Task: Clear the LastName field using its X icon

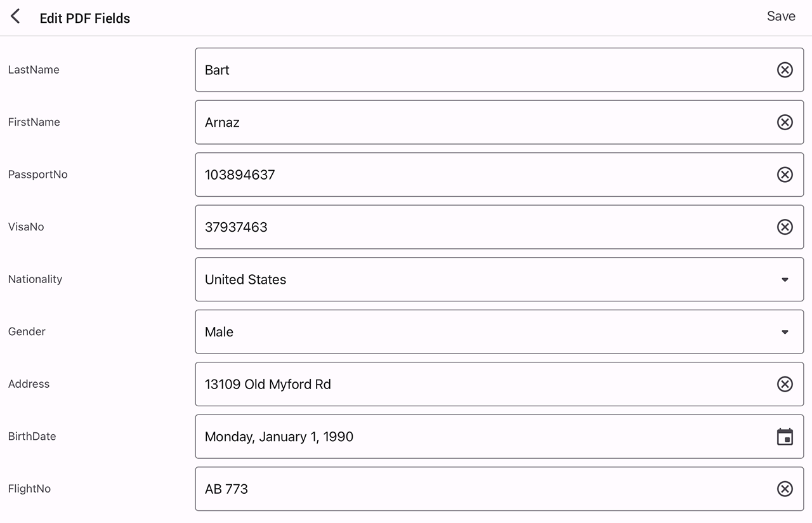Action: click(785, 70)
